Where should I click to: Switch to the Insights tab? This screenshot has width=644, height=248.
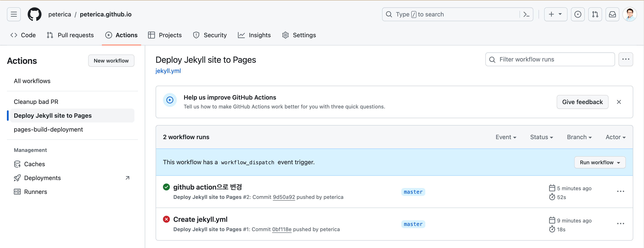click(x=254, y=35)
